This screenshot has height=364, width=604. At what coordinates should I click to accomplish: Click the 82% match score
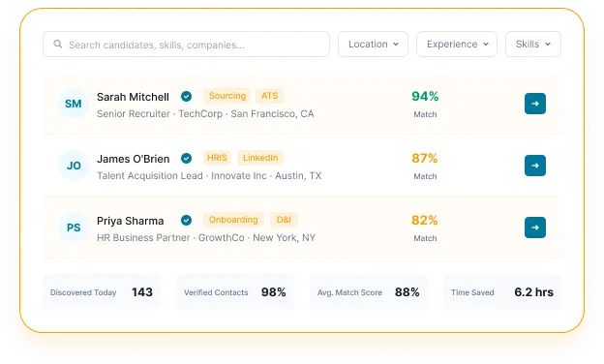(x=425, y=221)
